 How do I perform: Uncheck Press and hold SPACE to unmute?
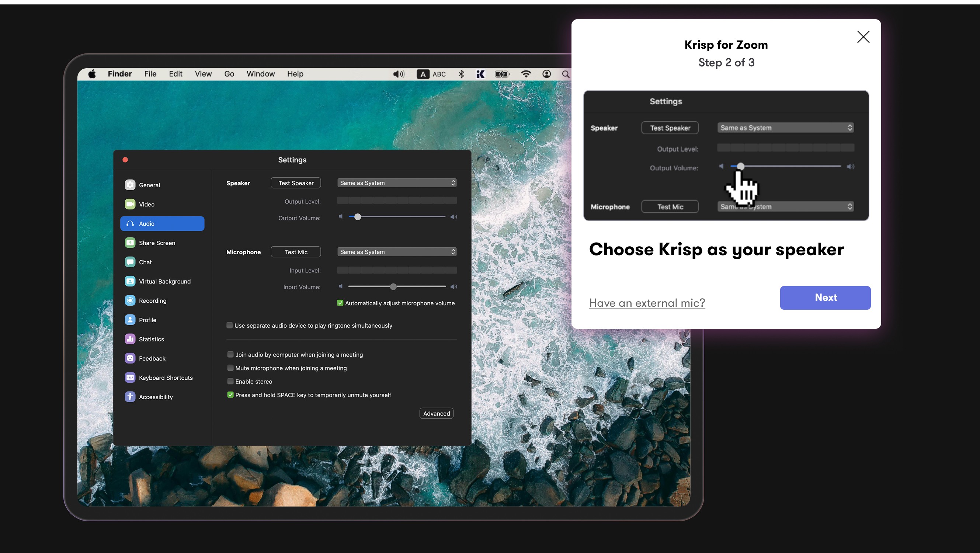click(230, 395)
